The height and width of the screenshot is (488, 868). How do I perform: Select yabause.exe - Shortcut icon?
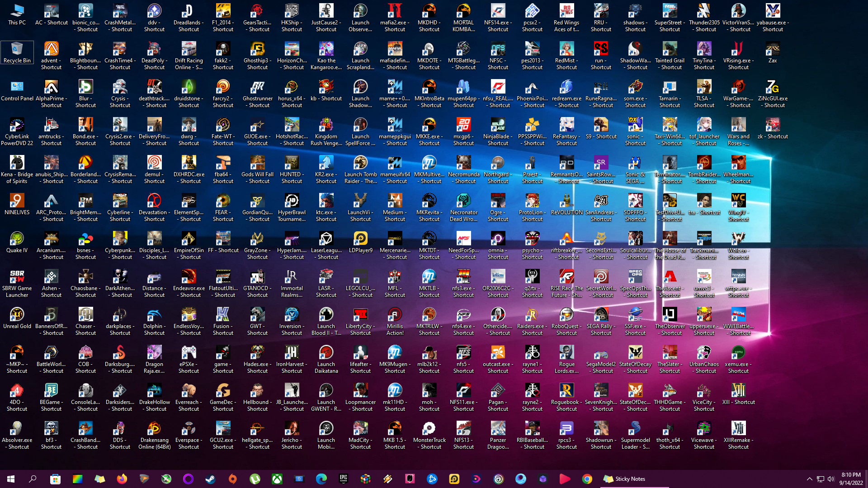[x=773, y=18]
